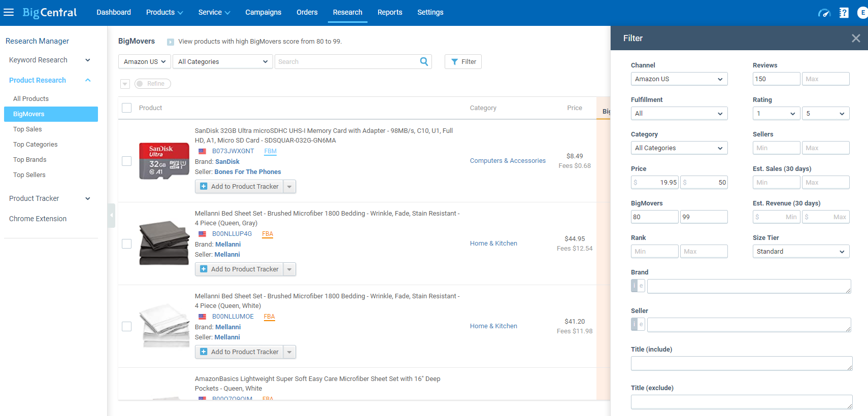This screenshot has height=416, width=868.
Task: Open Top Sales in sidebar
Action: pyautogui.click(x=27, y=129)
